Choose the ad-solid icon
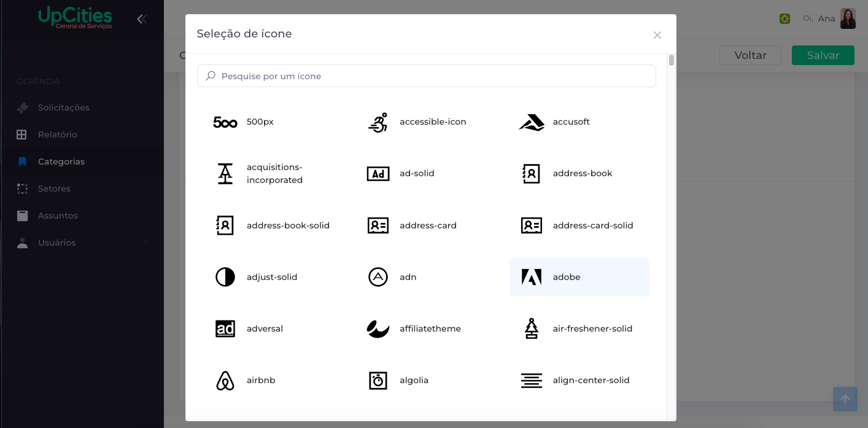 click(378, 174)
